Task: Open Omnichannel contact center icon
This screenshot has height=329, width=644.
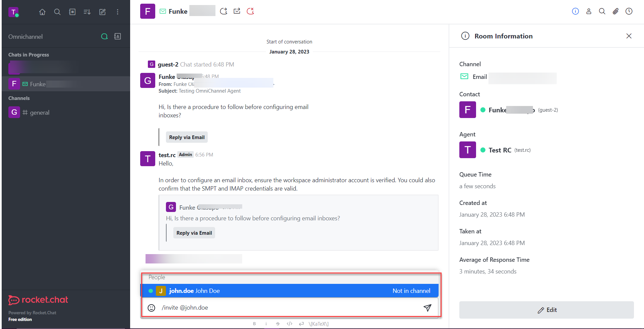Action: (x=117, y=36)
